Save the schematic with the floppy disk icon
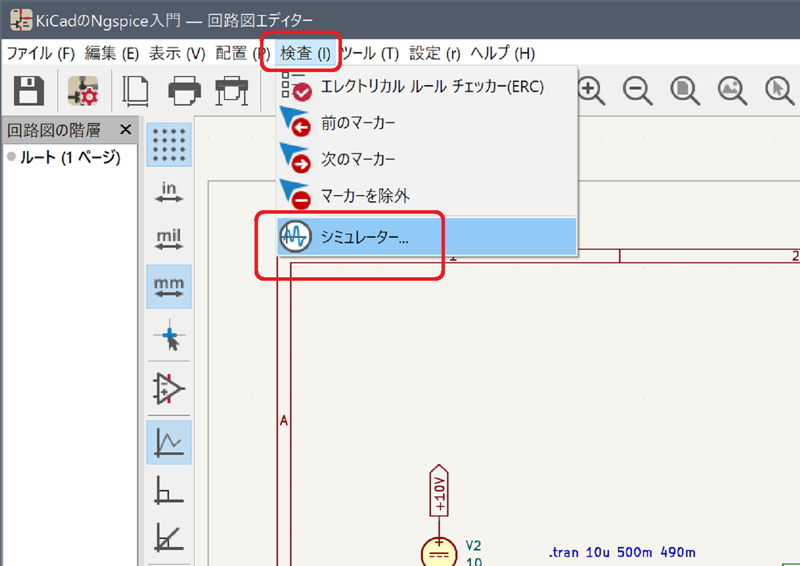Screen dimensions: 800x566 tap(28, 90)
